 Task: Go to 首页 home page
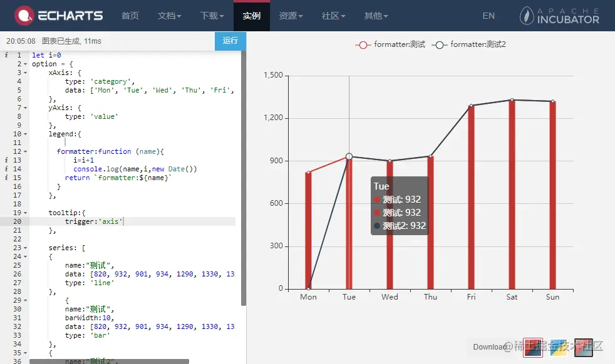tap(130, 16)
